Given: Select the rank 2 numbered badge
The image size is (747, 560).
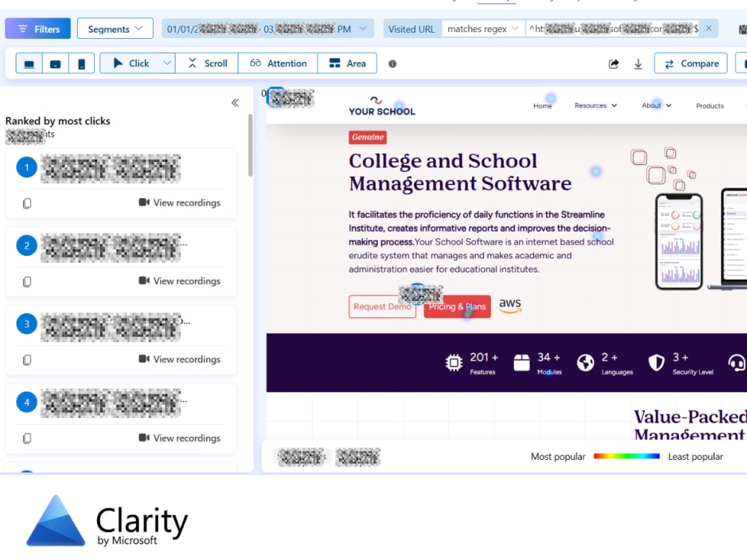Looking at the screenshot, I should [27, 246].
